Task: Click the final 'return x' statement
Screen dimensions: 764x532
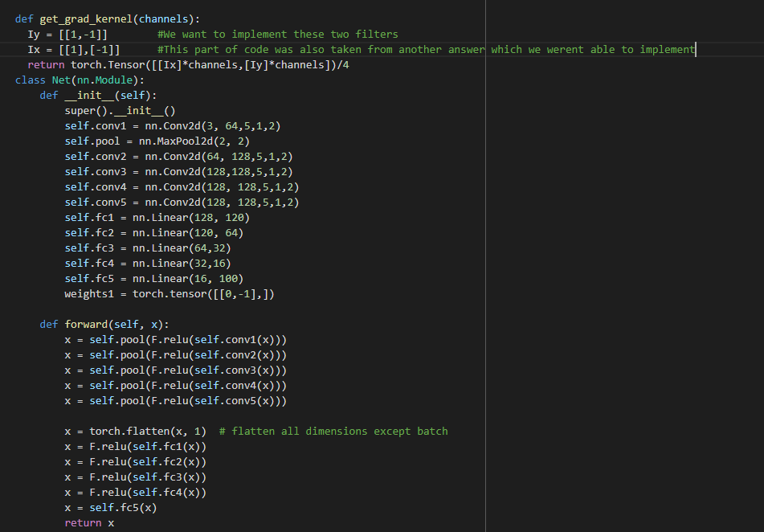Action: pos(89,522)
